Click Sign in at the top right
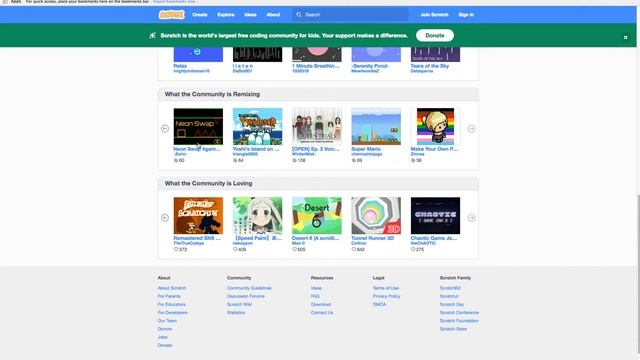 [x=466, y=15]
